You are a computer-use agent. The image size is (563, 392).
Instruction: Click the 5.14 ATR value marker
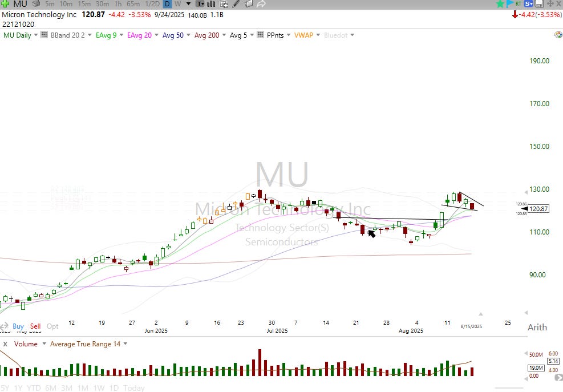pyautogui.click(x=553, y=361)
